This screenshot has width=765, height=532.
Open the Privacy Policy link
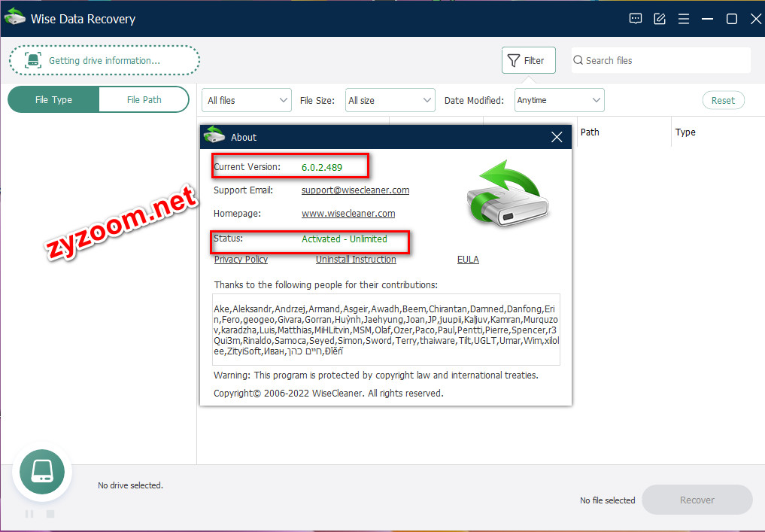(241, 260)
